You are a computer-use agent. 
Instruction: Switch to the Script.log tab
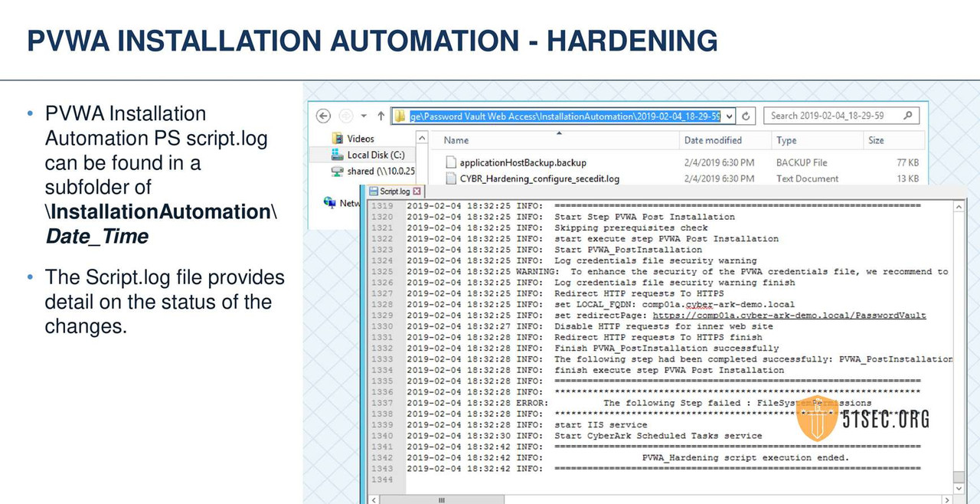coord(395,191)
